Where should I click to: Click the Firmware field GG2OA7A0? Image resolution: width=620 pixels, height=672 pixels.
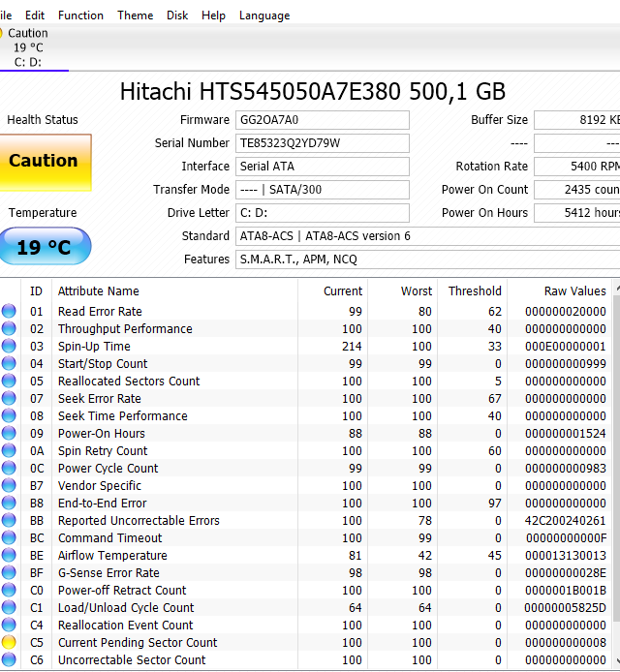pyautogui.click(x=322, y=120)
